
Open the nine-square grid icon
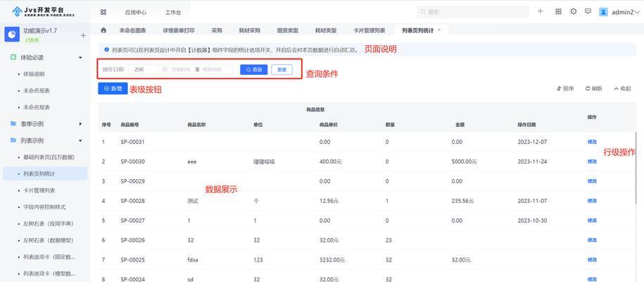[x=558, y=11]
